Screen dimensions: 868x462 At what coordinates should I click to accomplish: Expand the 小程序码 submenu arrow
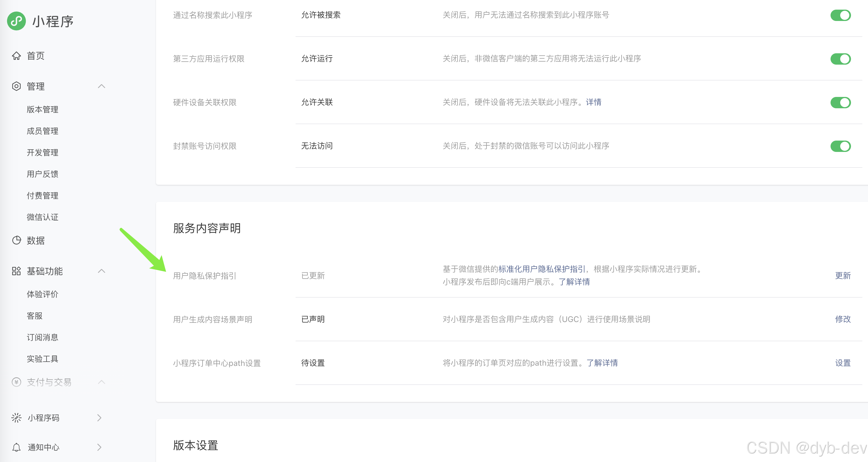coord(99,418)
